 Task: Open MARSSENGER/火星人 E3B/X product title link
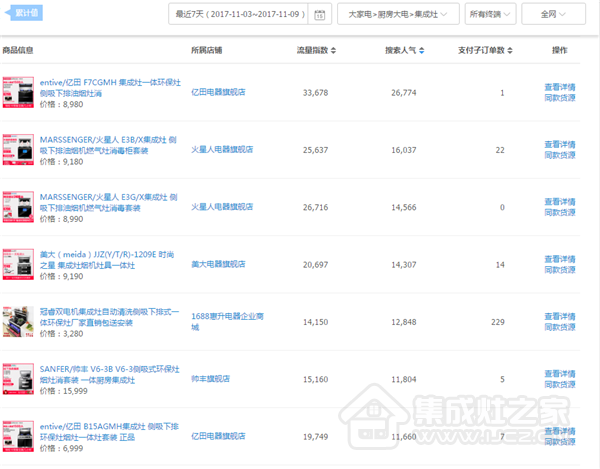tap(108, 145)
